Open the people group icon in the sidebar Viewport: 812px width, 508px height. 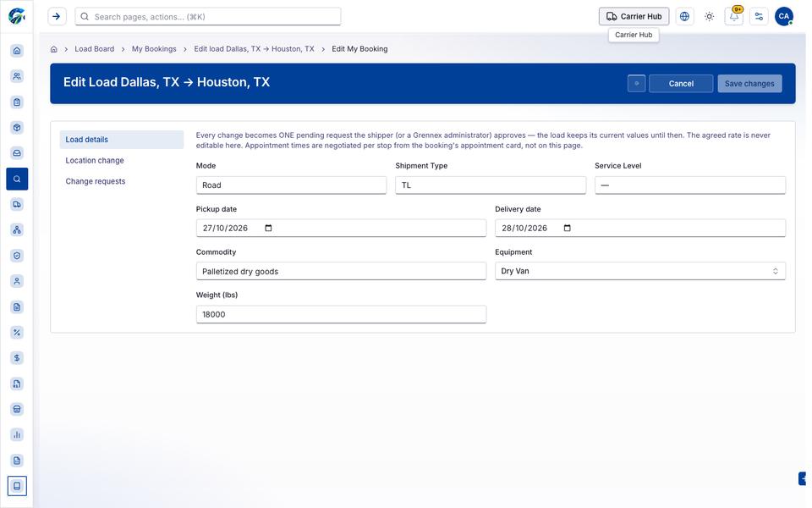pyautogui.click(x=17, y=76)
